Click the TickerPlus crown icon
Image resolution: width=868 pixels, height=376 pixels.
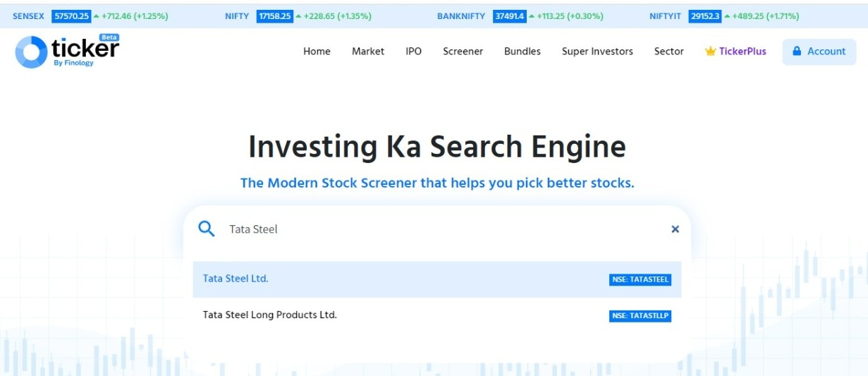point(710,51)
